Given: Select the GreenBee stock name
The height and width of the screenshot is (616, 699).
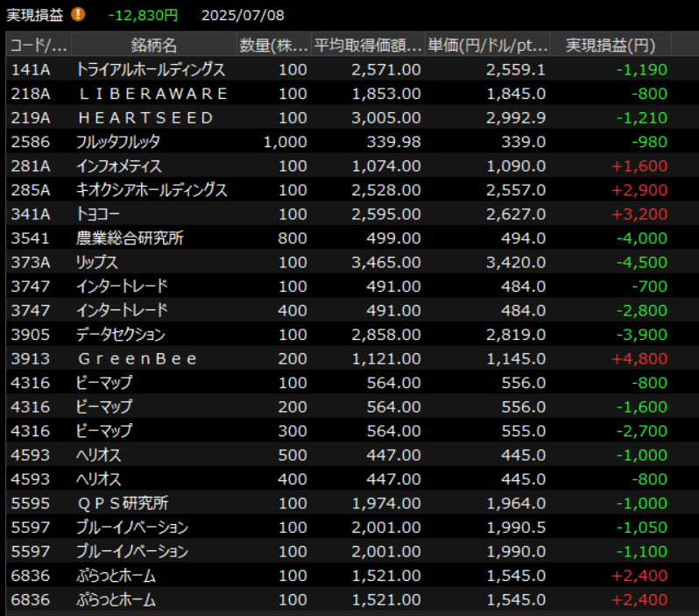Looking at the screenshot, I should click(x=138, y=358).
